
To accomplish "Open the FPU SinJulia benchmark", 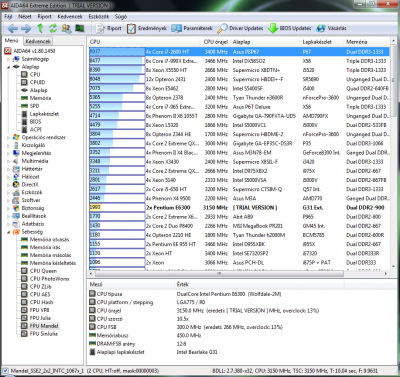I will [x=39, y=334].
